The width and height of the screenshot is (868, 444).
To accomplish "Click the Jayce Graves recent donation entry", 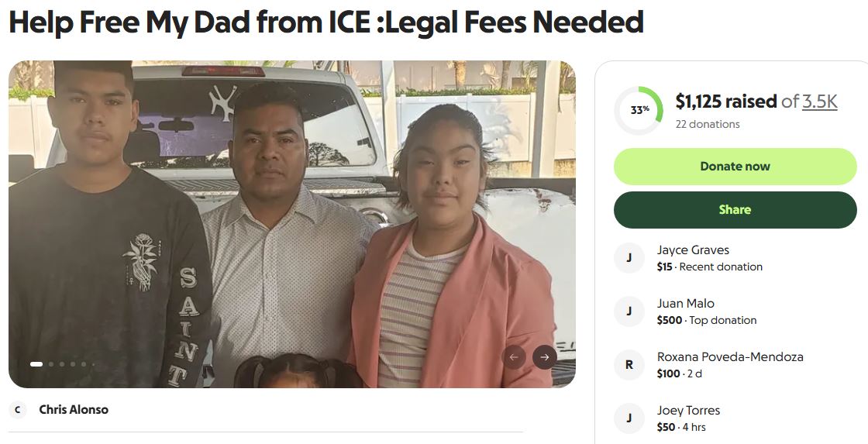I will [x=735, y=258].
